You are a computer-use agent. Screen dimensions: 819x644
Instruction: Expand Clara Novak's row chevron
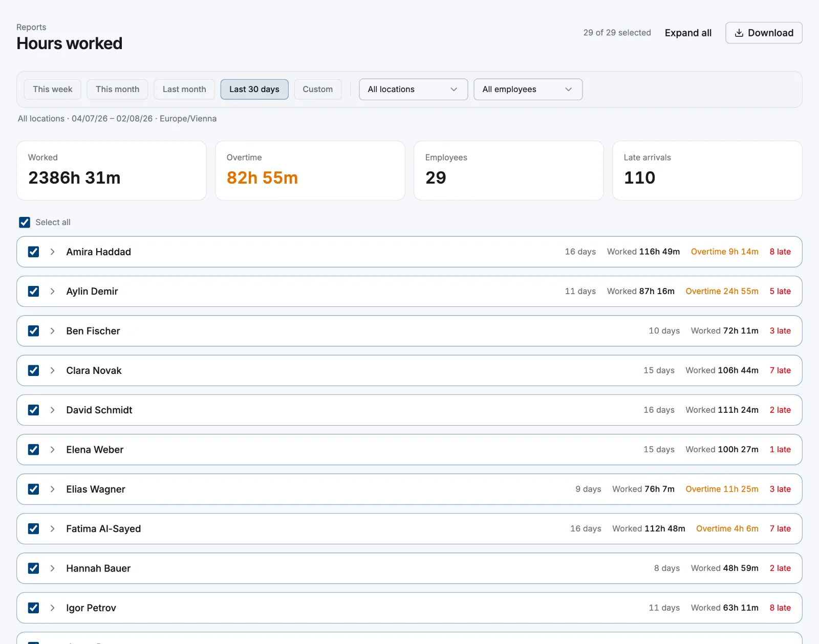tap(52, 370)
